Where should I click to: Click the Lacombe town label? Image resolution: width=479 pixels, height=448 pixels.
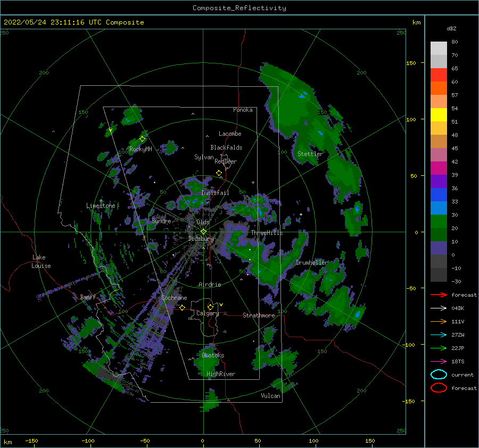pos(230,134)
